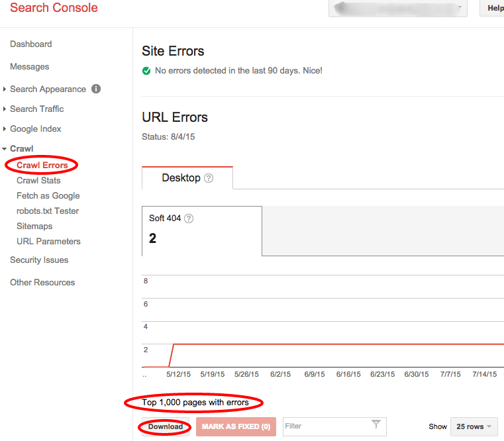Viewport: 504px width, 441px height.
Task: Click into the Filter input field
Action: pos(325,426)
